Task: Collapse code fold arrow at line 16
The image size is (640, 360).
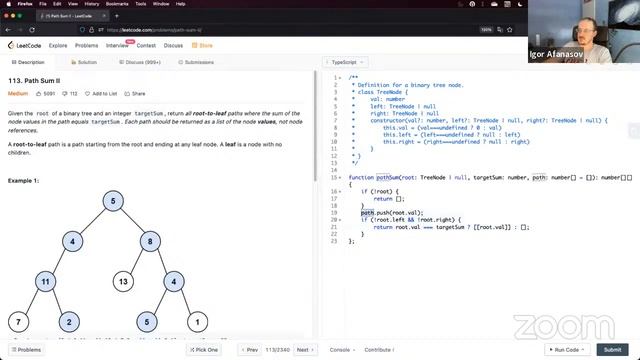Action: point(340,191)
